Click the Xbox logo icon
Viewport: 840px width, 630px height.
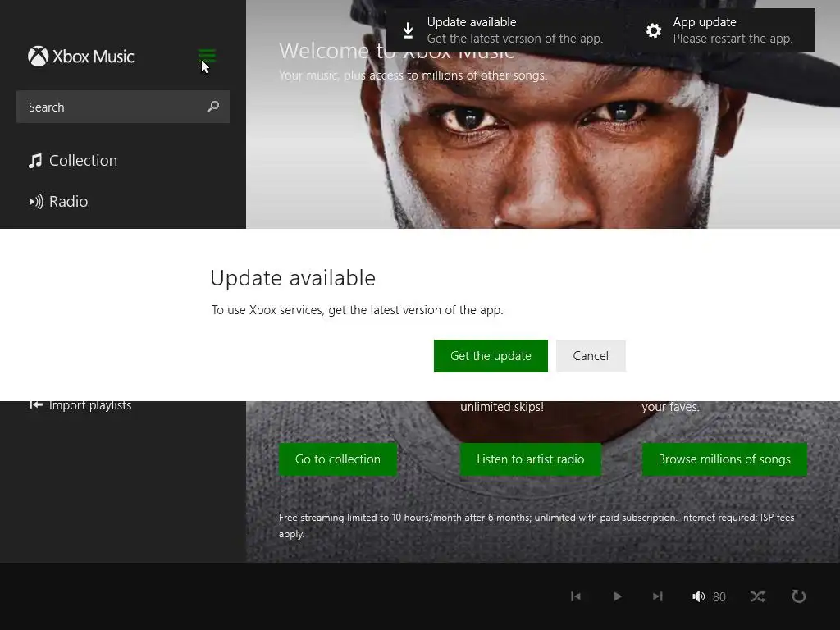(38, 57)
